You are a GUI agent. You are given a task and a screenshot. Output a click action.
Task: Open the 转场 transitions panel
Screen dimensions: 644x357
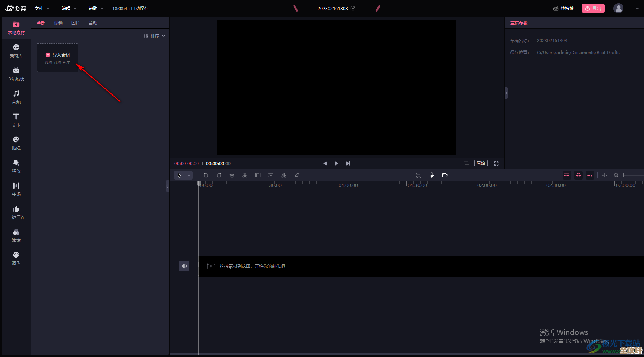16,189
